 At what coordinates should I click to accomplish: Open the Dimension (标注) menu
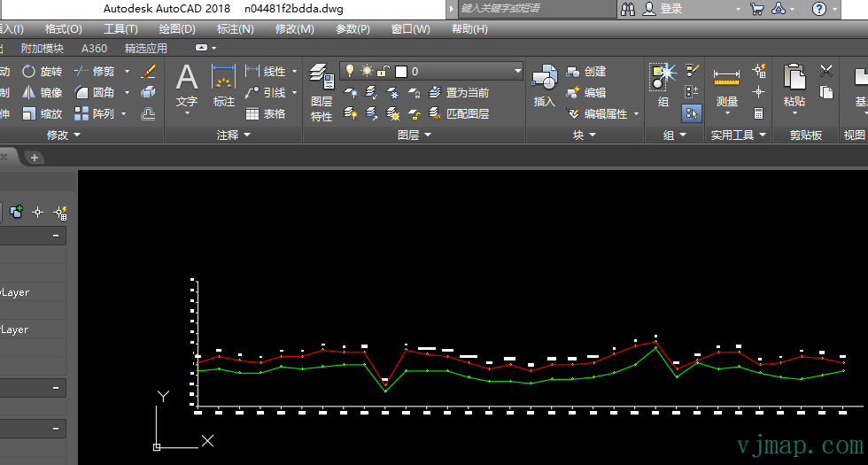(x=236, y=29)
